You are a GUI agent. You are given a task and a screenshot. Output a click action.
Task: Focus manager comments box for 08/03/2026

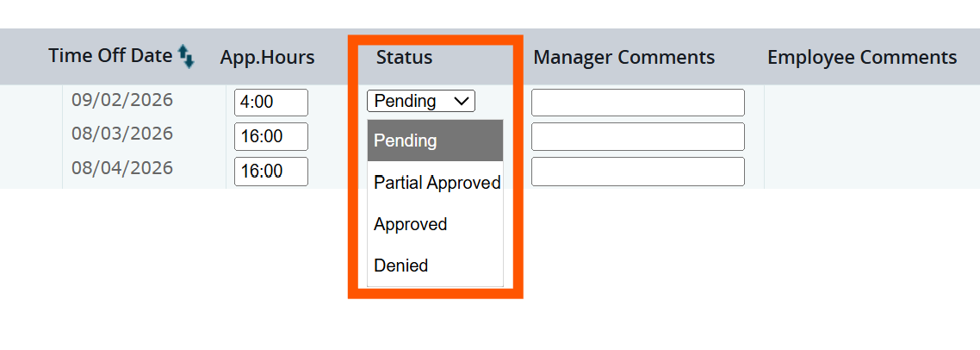[x=638, y=136]
